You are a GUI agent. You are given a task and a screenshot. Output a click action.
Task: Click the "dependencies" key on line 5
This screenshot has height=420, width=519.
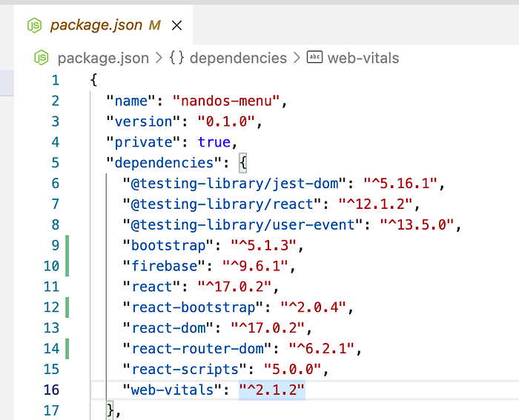point(164,163)
